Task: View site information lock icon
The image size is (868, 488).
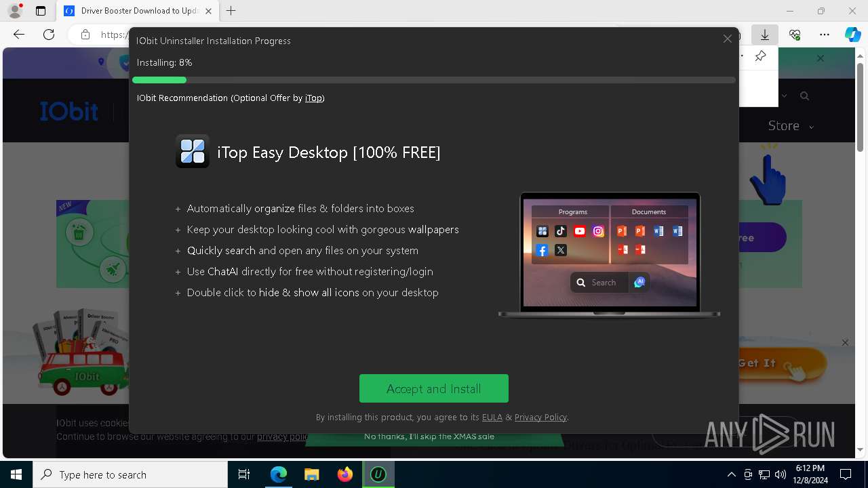Action: (x=85, y=35)
